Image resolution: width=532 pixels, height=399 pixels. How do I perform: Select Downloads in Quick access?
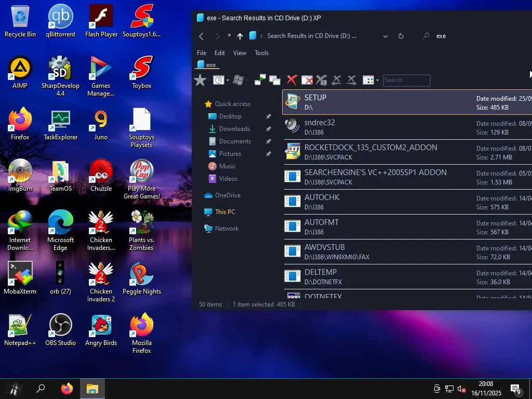point(234,129)
